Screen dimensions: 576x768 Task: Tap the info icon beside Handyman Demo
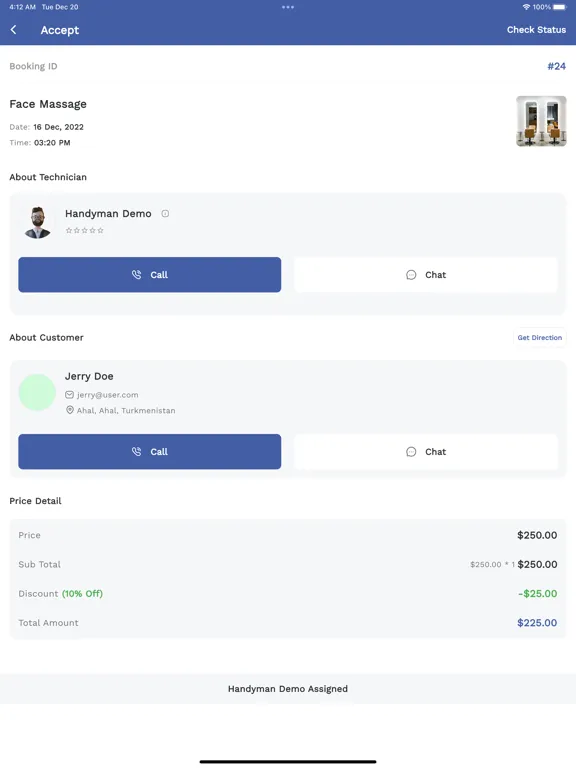point(165,214)
